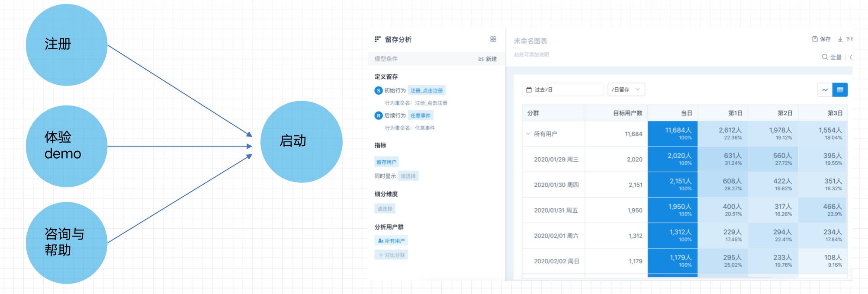Click the 对比分群 add button
Screen dimensions: 868x294
point(391,255)
